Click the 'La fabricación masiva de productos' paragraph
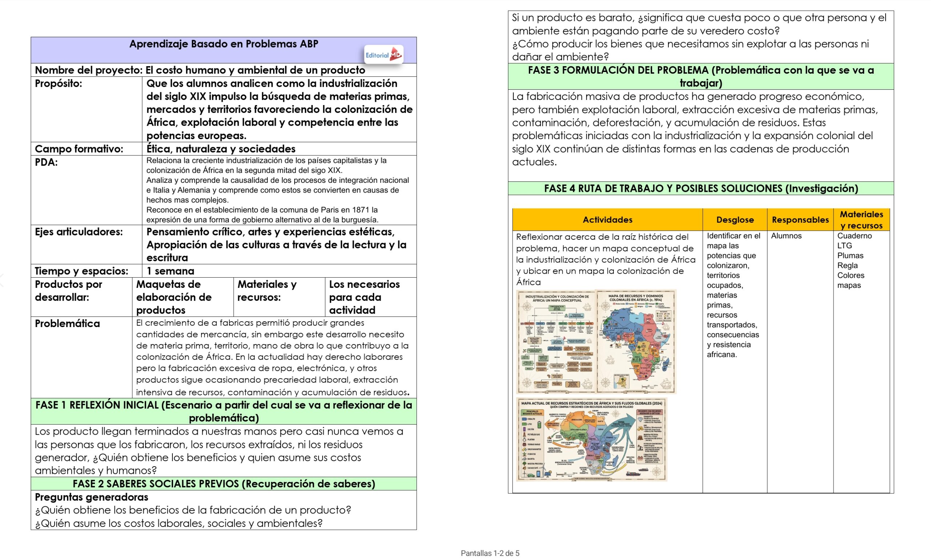This screenshot has height=560, width=931. [695, 129]
